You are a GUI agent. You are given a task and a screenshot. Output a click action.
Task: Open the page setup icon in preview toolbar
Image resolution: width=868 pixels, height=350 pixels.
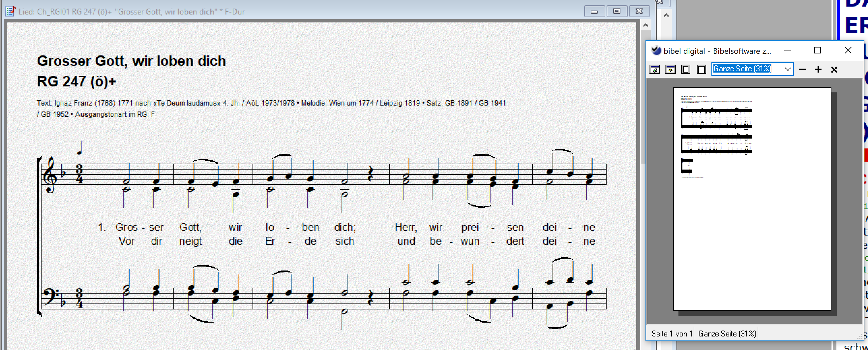tap(670, 70)
